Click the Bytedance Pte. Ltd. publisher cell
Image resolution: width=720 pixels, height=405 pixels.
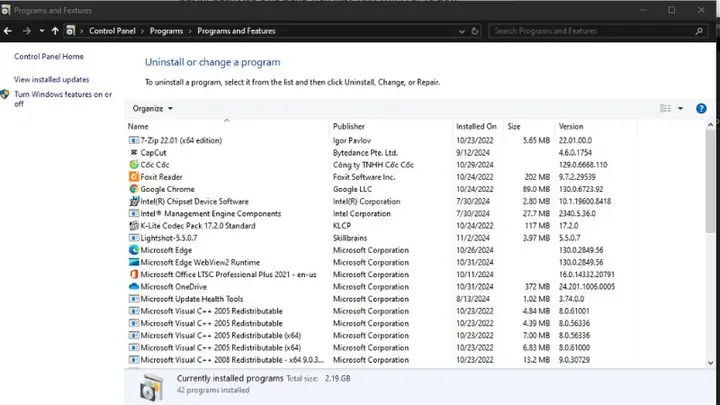coord(365,152)
